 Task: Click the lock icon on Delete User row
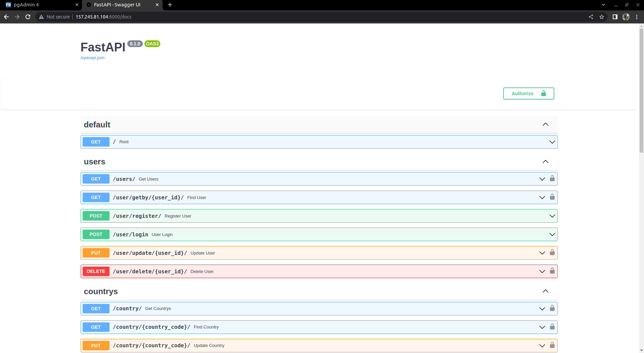(x=552, y=271)
